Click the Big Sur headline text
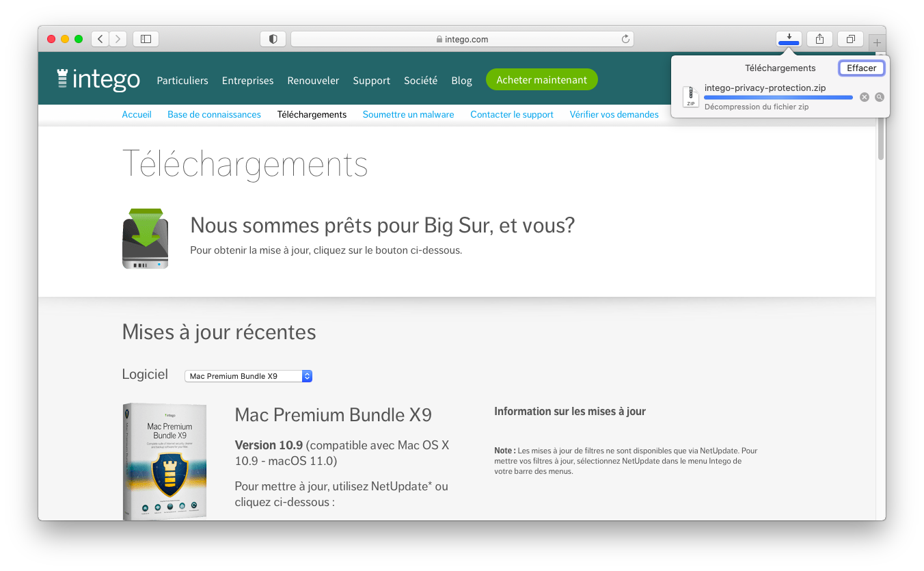Image resolution: width=924 pixels, height=571 pixels. (382, 225)
